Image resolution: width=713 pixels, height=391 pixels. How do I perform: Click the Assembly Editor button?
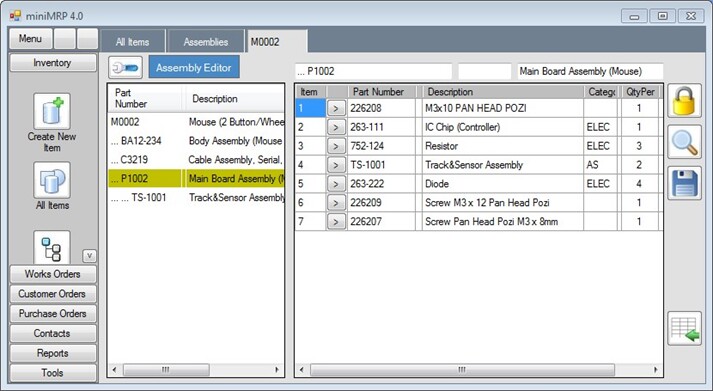tap(194, 68)
